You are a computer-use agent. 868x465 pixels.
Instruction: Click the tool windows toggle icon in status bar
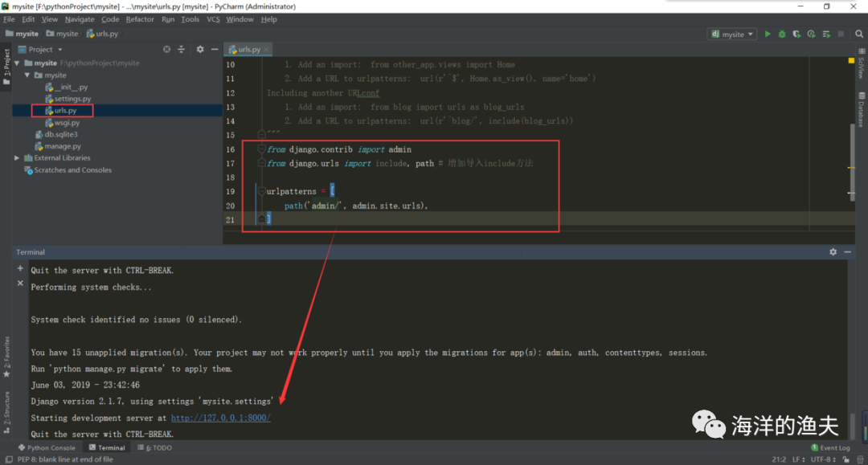[9, 459]
